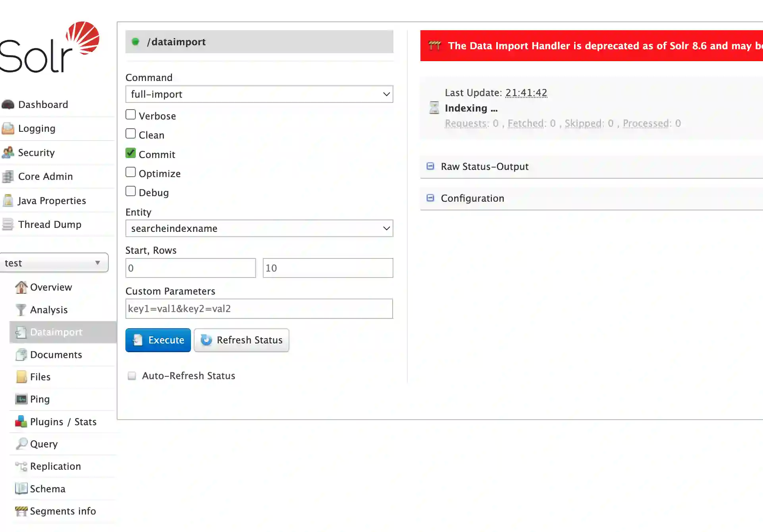The image size is (763, 532).
Task: Open the Thread Dump page
Action: [x=50, y=224]
